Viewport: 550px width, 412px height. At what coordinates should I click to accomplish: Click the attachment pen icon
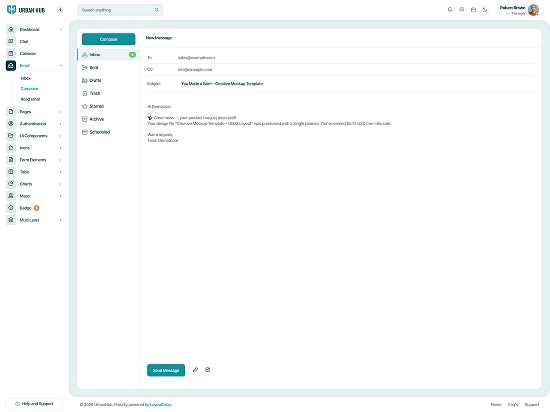click(x=195, y=370)
